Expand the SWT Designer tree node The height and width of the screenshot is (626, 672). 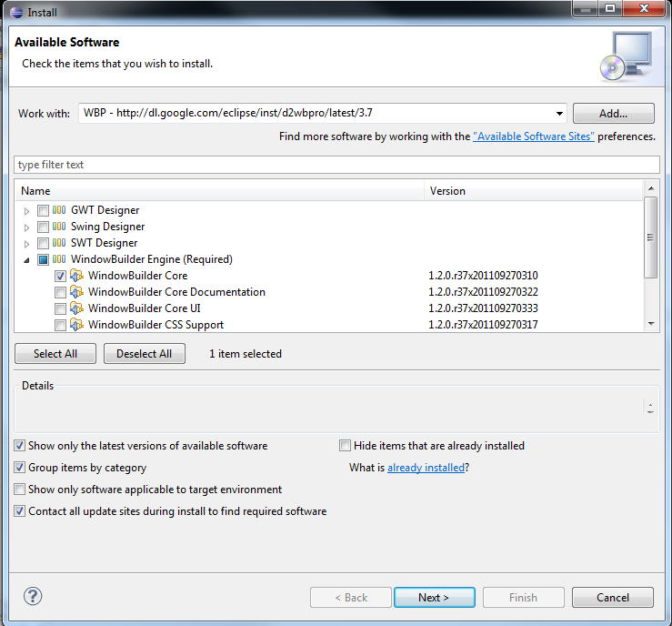[x=26, y=244]
